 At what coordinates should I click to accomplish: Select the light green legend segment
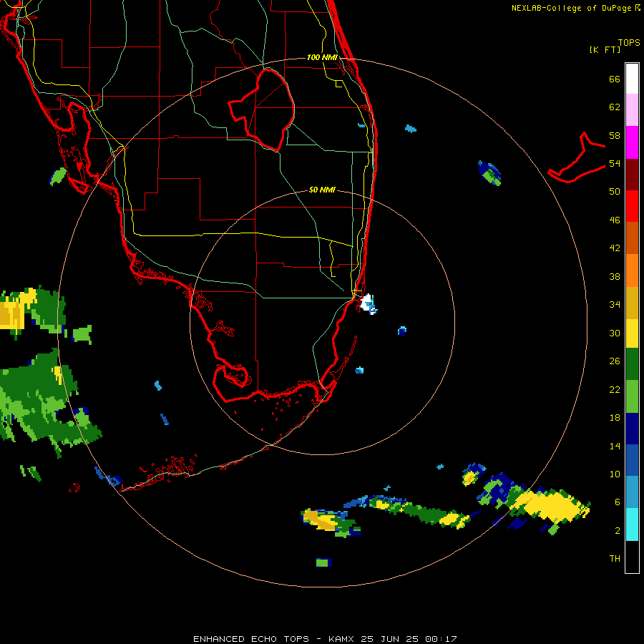pyautogui.click(x=632, y=396)
